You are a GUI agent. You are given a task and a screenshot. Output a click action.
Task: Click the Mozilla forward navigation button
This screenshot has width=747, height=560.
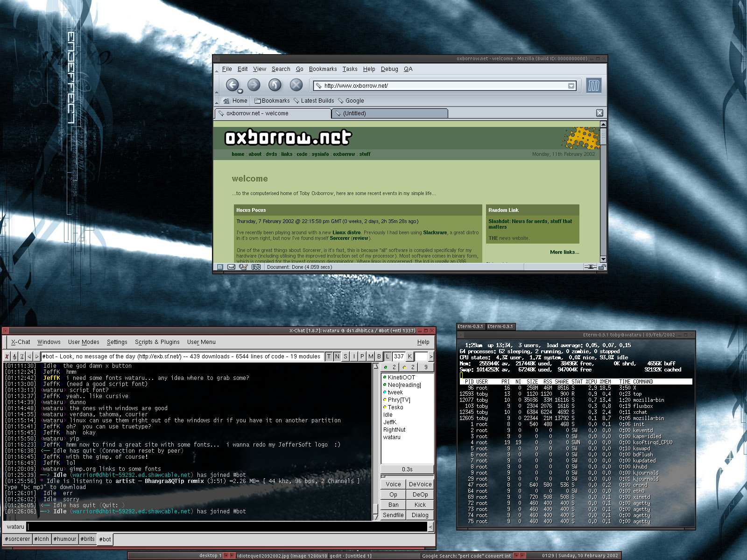254,85
